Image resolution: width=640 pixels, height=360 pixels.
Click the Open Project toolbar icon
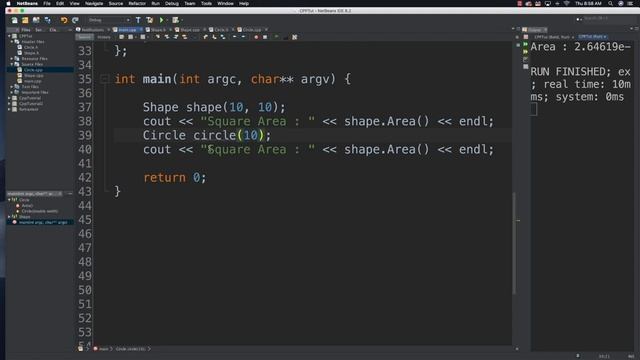pos(36,20)
